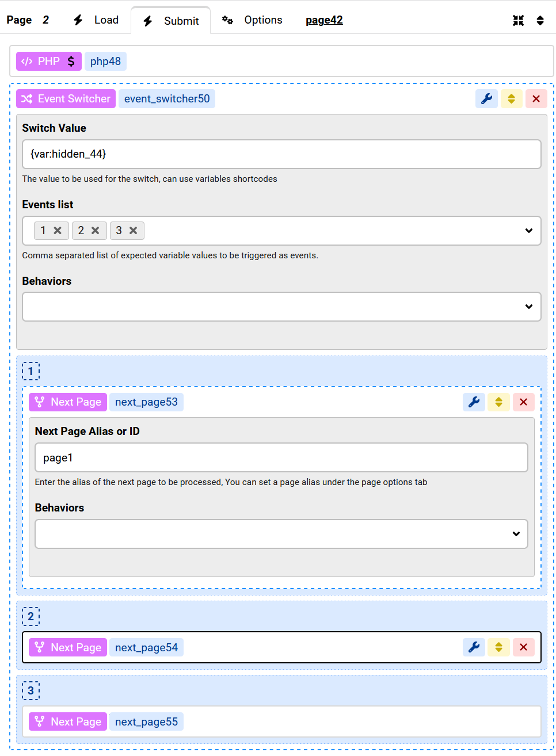The width and height of the screenshot is (556, 756).
Task: Remove event tag 2 from Events list
Action: [x=96, y=231]
